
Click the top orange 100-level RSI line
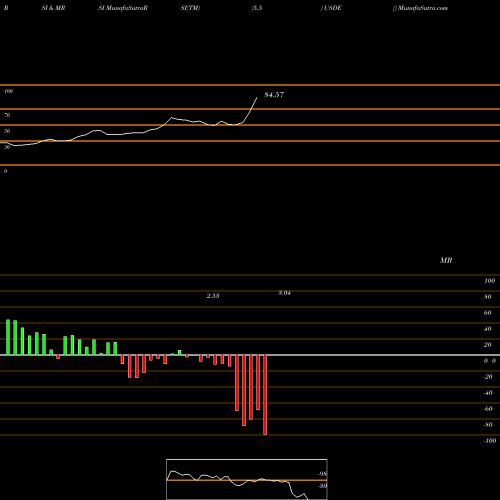250,85
